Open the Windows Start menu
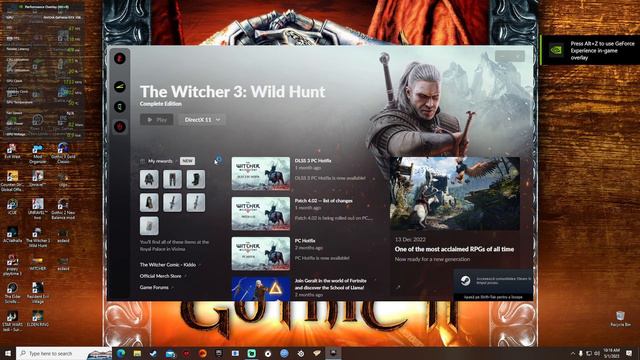 tap(8, 353)
